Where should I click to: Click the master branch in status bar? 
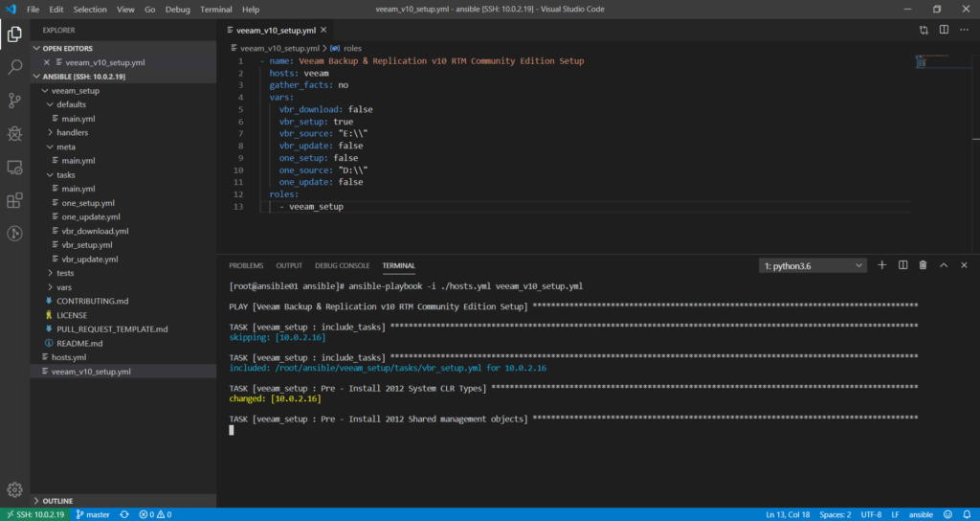click(93, 514)
